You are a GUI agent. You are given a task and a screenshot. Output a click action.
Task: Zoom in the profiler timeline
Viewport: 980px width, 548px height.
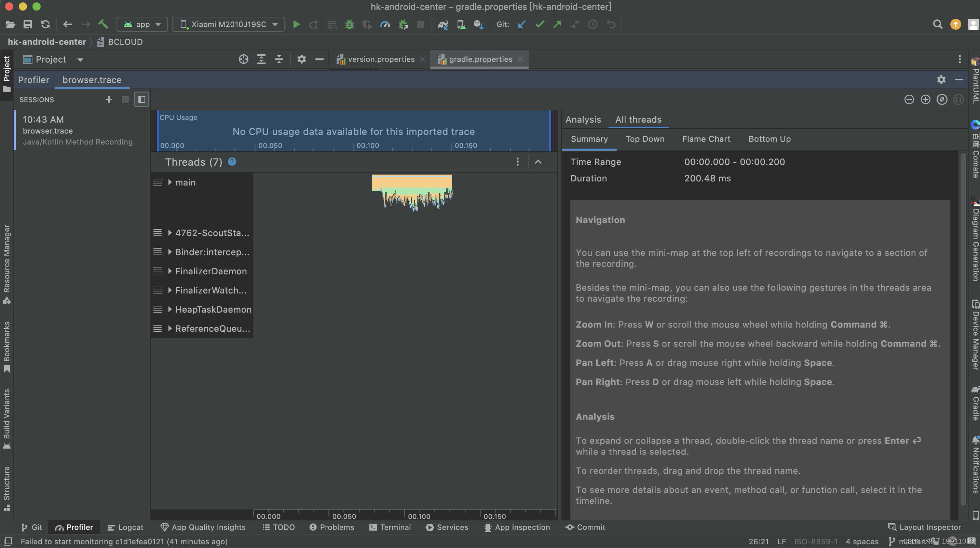(x=925, y=100)
